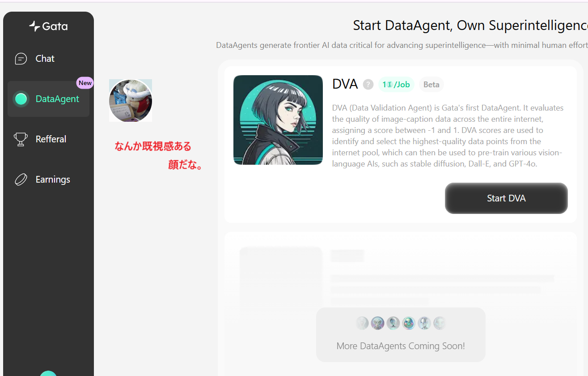588x376 pixels.
Task: Click the Gata logo in sidebar
Action: (x=48, y=26)
